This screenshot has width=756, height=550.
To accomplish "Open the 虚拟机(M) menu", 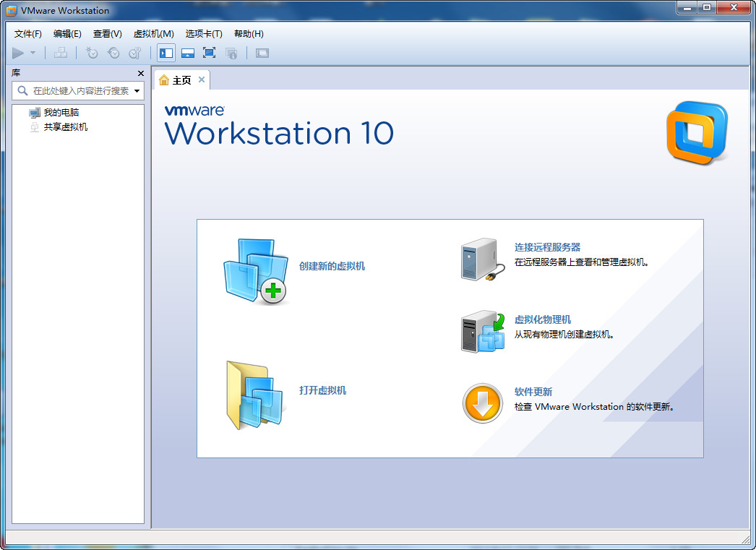I will [154, 34].
